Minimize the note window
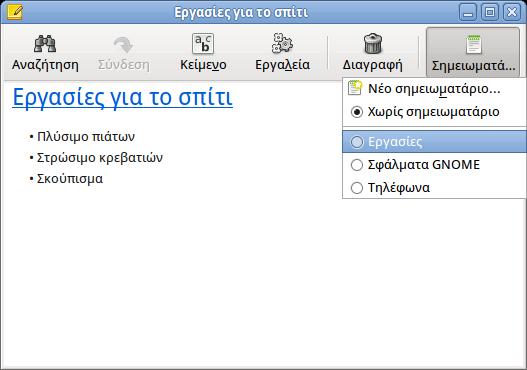This screenshot has width=527, height=370. point(468,12)
